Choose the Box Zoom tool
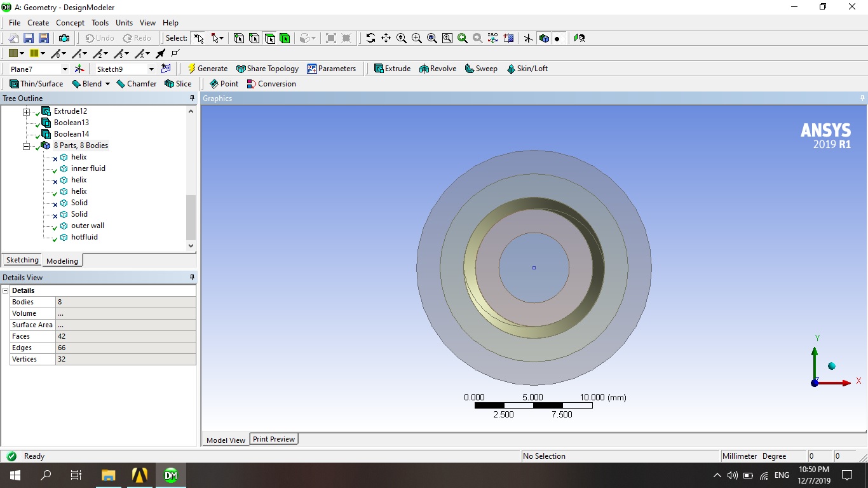The height and width of the screenshot is (488, 868). (x=416, y=38)
